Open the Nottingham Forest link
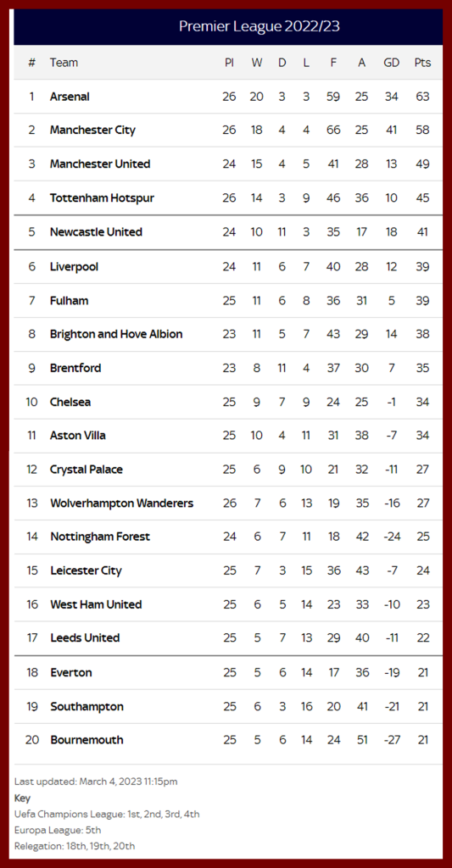The width and height of the screenshot is (452, 868). pos(100,537)
